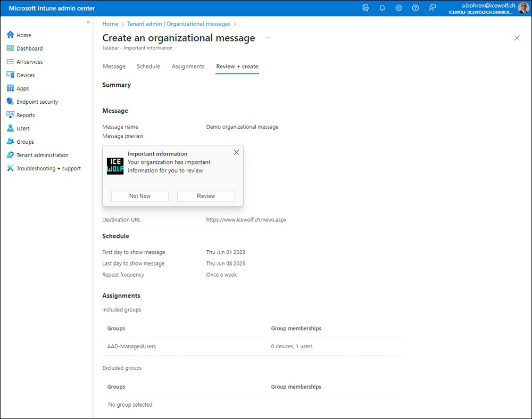This screenshot has height=419, width=532.
Task: Open the Reports sidebar icon
Action: tap(11, 115)
